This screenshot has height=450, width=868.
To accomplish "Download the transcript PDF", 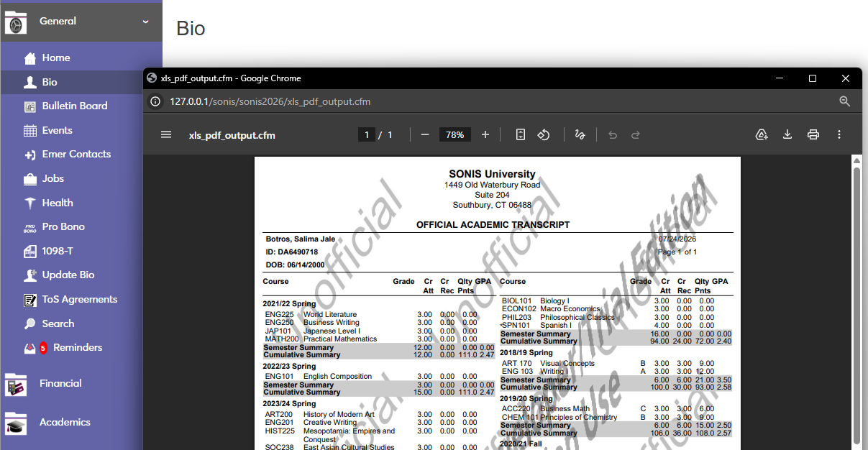I will (787, 134).
